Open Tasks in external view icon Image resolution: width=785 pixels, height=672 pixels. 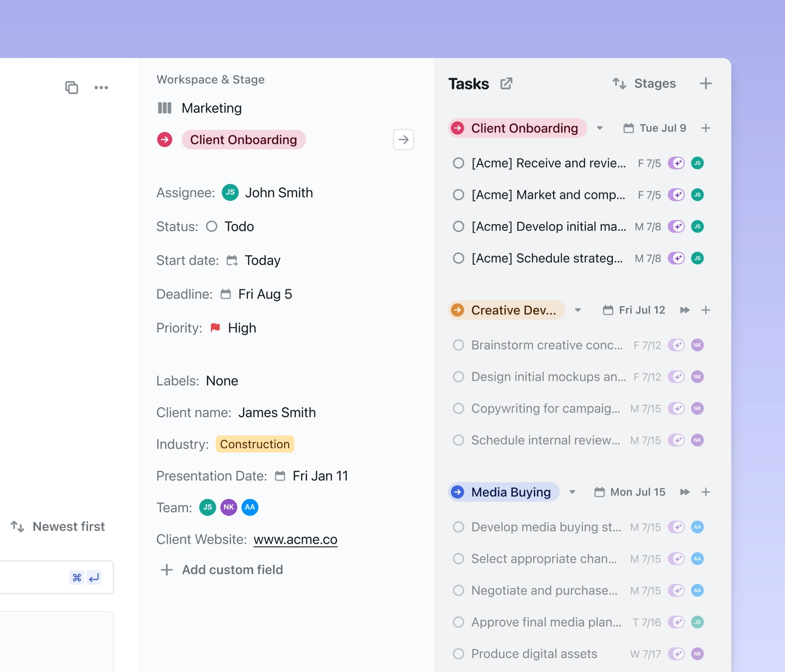click(506, 83)
